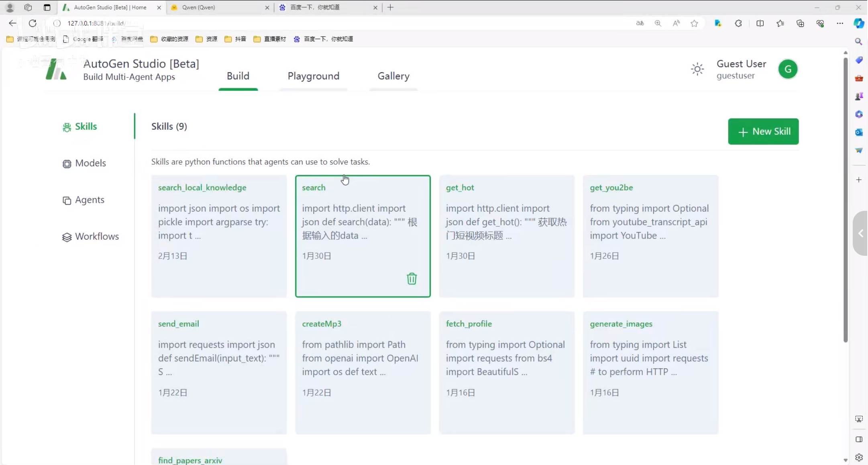This screenshot has width=868, height=465.
Task: Delete the search skill via trash icon
Action: pyautogui.click(x=412, y=278)
